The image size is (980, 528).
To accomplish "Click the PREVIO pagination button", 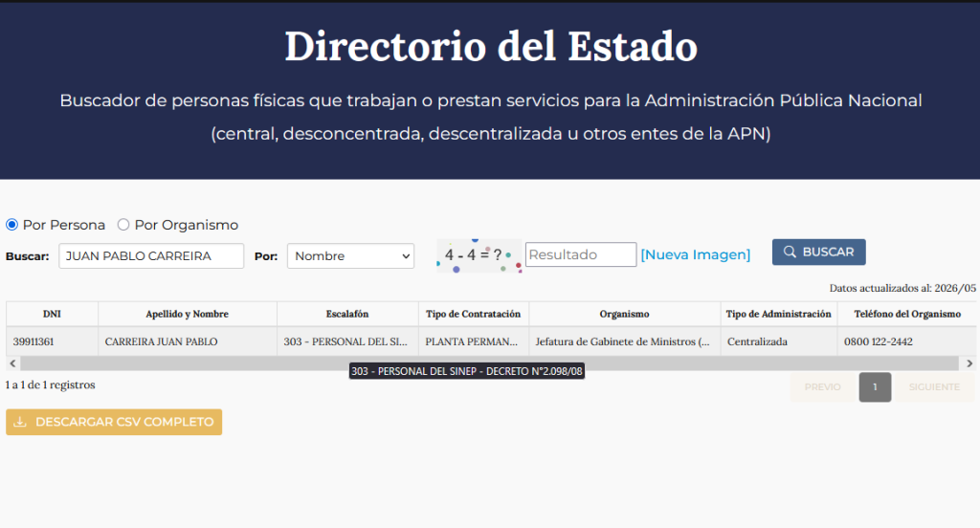I will (x=822, y=386).
